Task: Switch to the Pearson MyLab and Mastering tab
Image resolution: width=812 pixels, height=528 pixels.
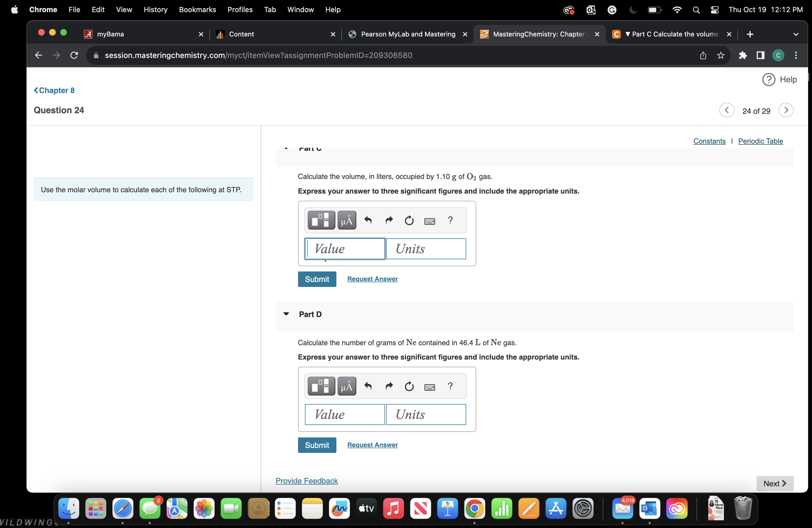Action: 407,34
